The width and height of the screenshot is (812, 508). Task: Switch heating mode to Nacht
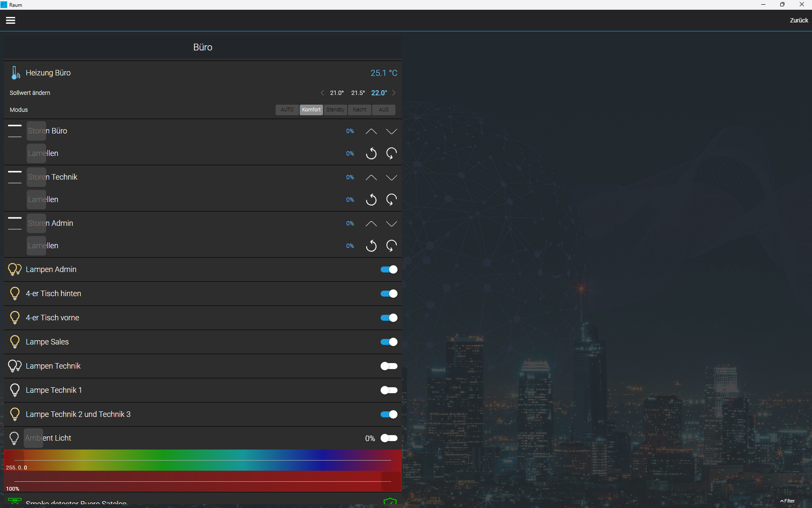tap(359, 110)
